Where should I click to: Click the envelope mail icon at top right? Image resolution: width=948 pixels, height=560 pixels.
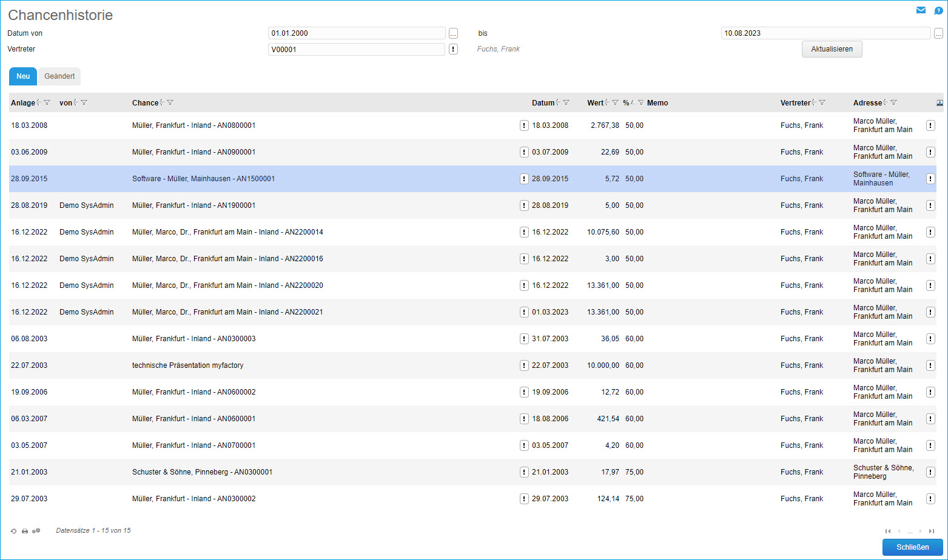pos(921,10)
